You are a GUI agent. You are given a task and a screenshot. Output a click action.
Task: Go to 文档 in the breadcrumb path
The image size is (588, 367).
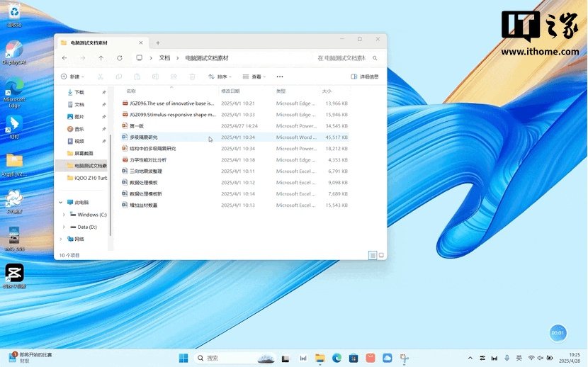pos(164,58)
